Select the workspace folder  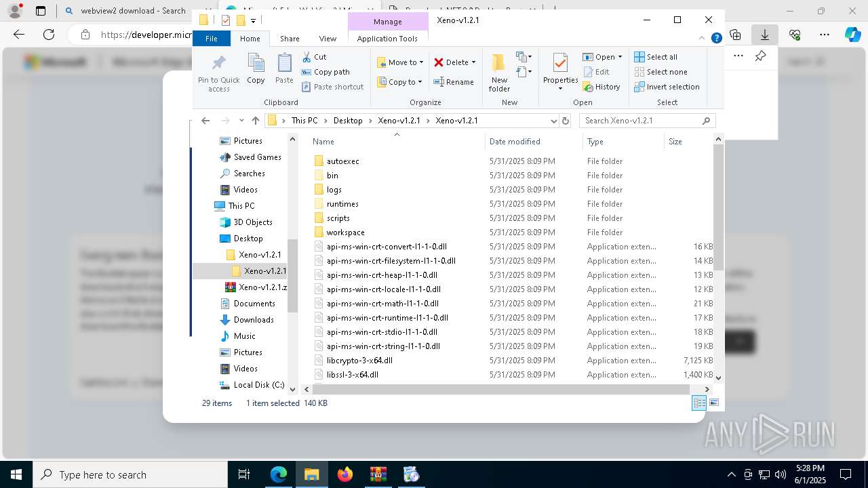click(345, 232)
